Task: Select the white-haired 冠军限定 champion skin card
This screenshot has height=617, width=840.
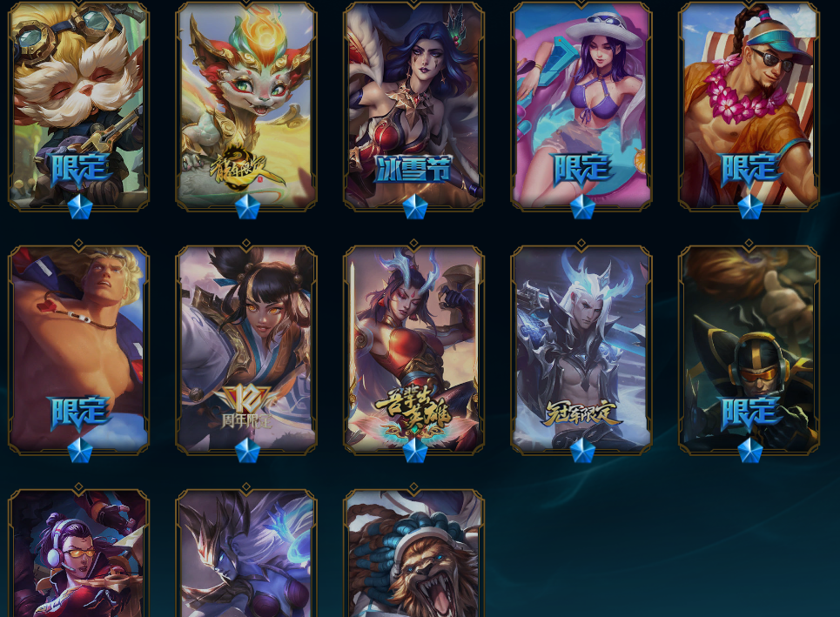Action: 581,349
